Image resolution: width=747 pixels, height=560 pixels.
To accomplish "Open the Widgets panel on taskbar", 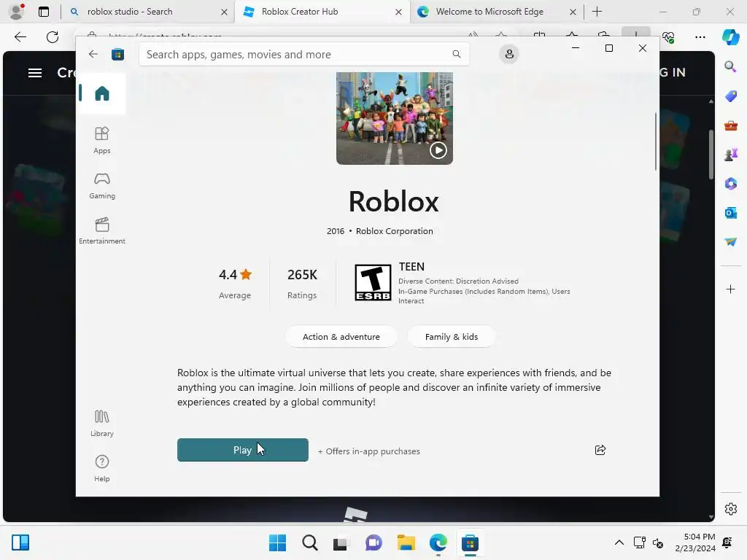I will click(x=20, y=542).
